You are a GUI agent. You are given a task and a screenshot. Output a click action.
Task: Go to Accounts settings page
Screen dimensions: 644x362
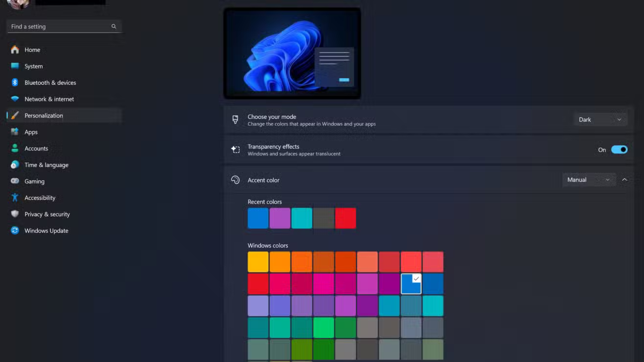(36, 148)
